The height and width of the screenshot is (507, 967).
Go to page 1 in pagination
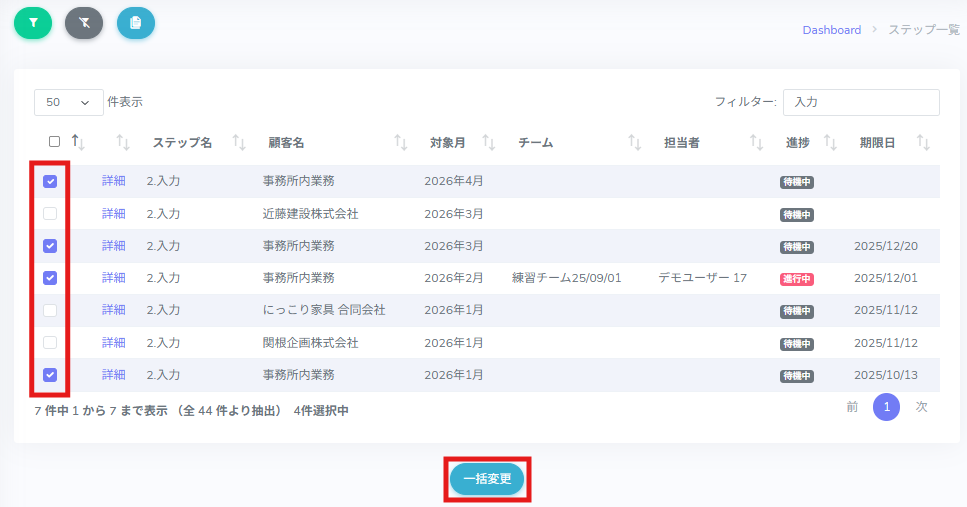click(886, 407)
